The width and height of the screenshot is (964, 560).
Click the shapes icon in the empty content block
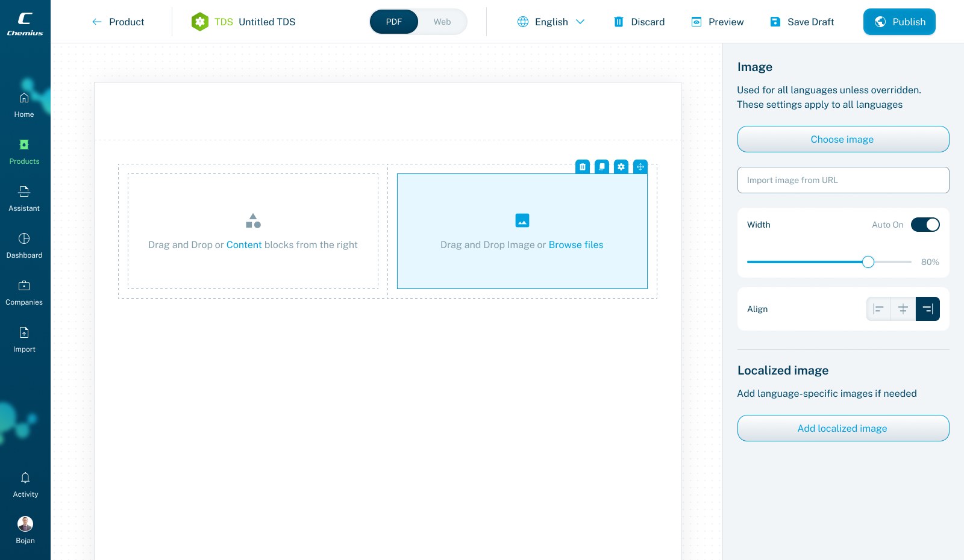(253, 221)
